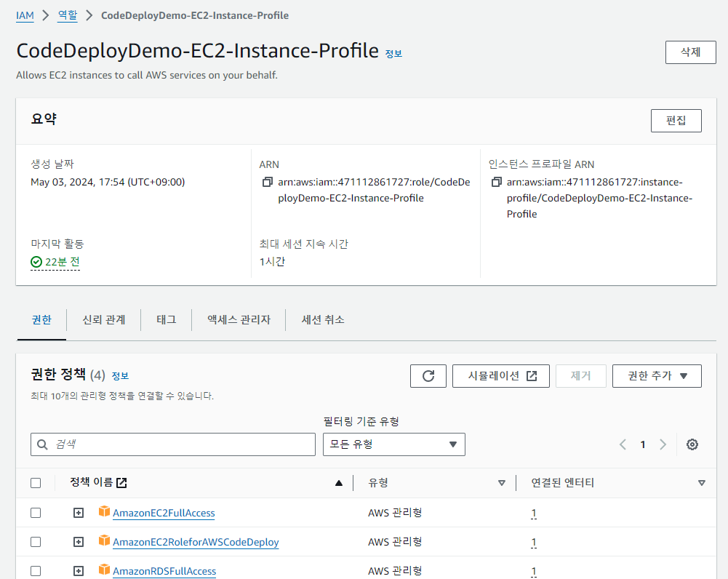Check the AmazonEC2FullAccess policy checkbox

tap(36, 513)
